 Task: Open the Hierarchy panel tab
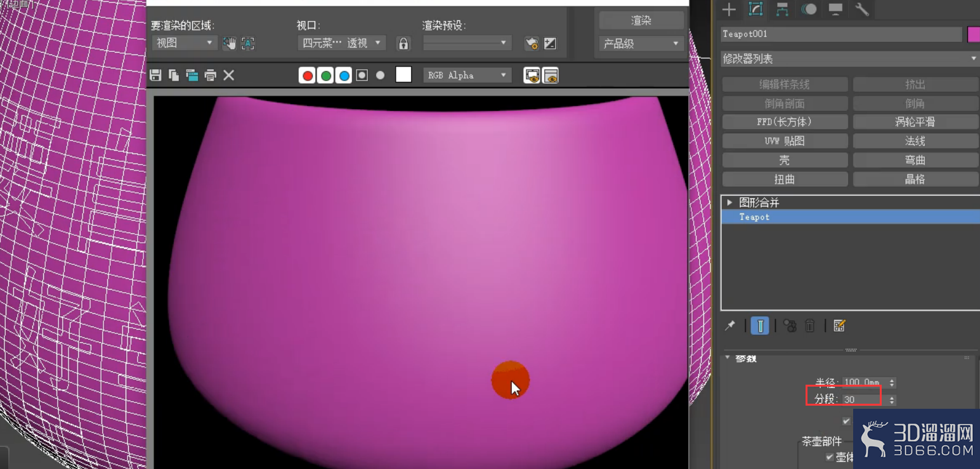782,9
